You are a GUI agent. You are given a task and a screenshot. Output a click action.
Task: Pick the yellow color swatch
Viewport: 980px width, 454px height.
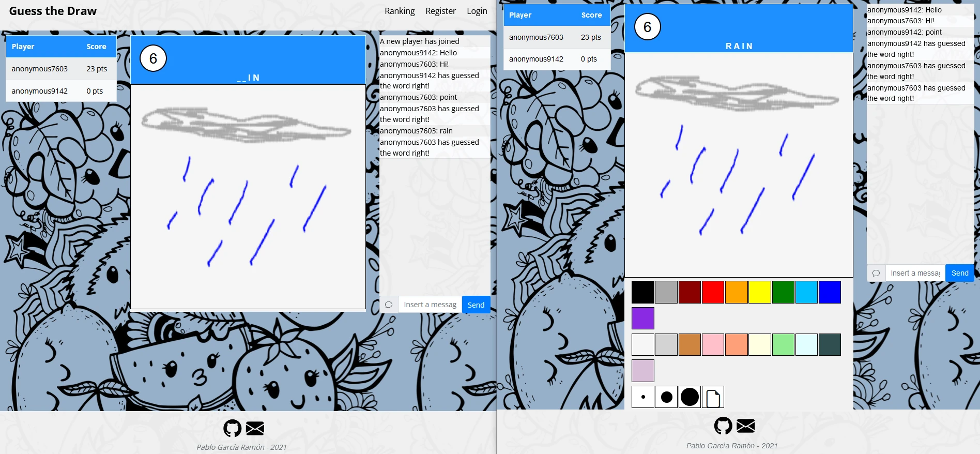point(760,292)
